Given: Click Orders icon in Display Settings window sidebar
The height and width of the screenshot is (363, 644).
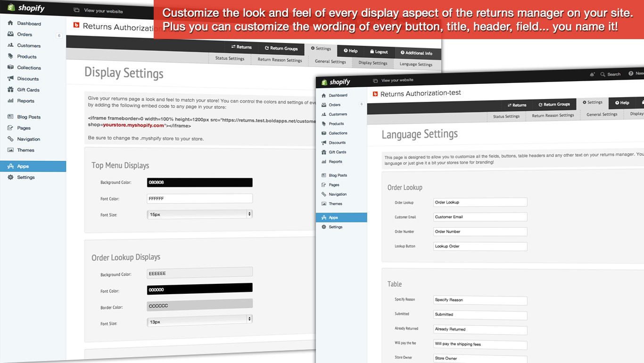Looking at the screenshot, I should tap(10, 34).
